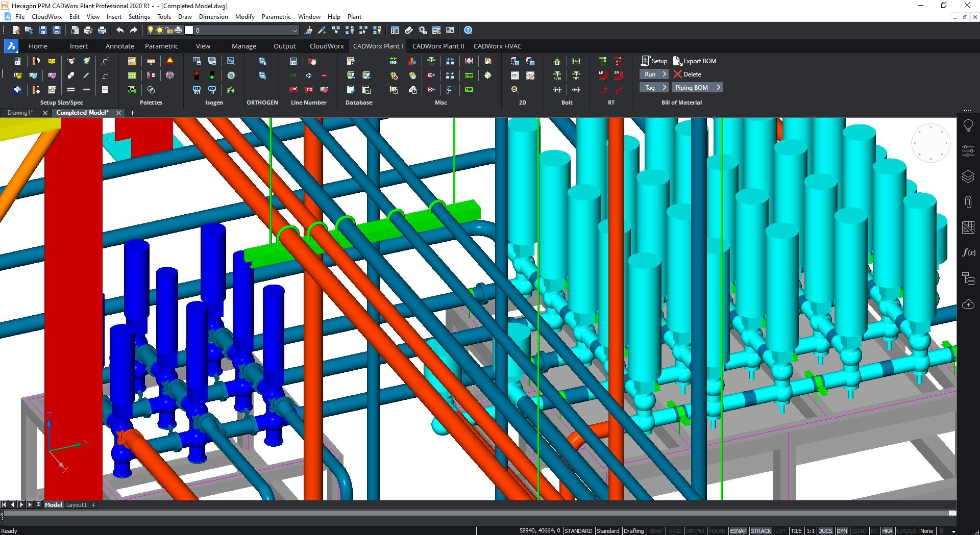Toggle GRID display in status bar

pos(675,531)
